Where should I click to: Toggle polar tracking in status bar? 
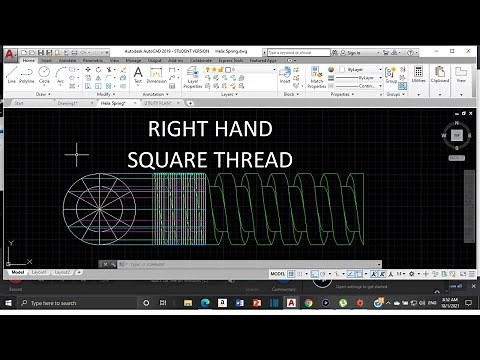[x=323, y=274]
